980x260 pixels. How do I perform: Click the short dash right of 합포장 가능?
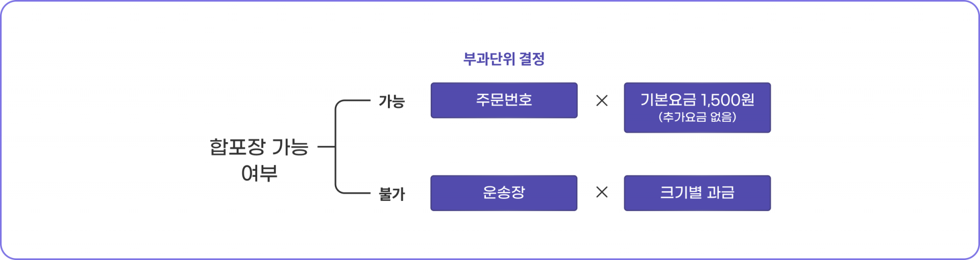[x=326, y=147]
